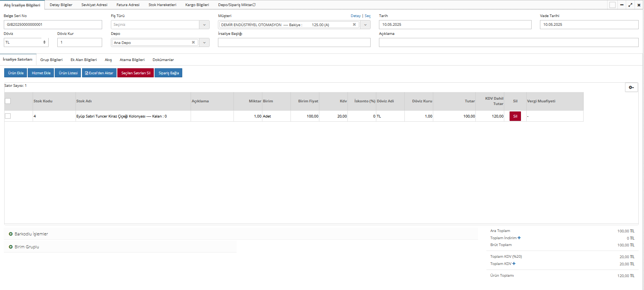
Task: Open the Depo dropdown arrow
Action: (204, 42)
